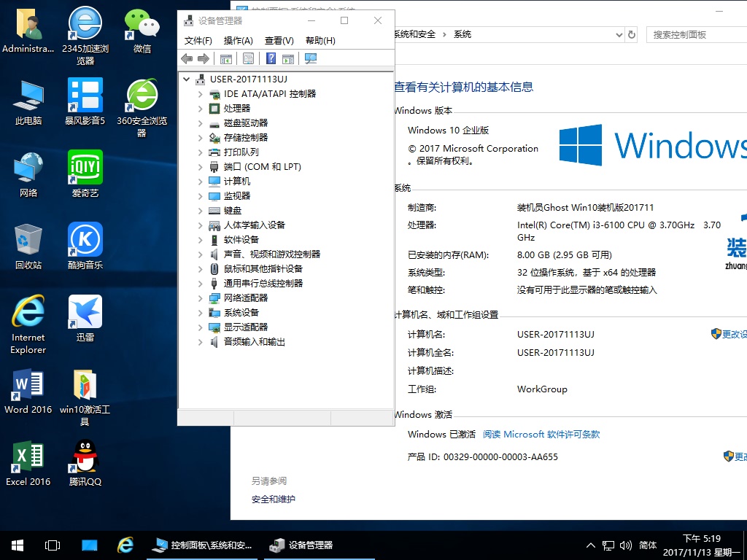Expand the 网络适配器 tree node

pyautogui.click(x=201, y=298)
